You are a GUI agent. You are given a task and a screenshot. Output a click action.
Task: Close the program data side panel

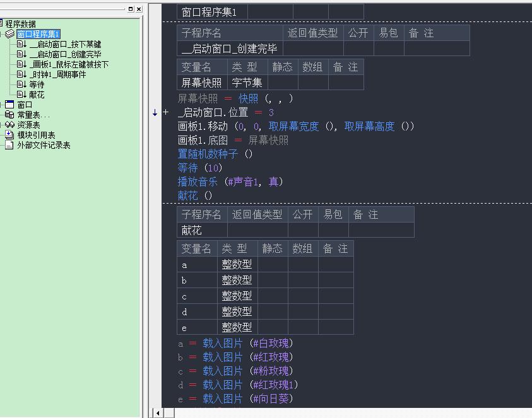click(x=139, y=9)
